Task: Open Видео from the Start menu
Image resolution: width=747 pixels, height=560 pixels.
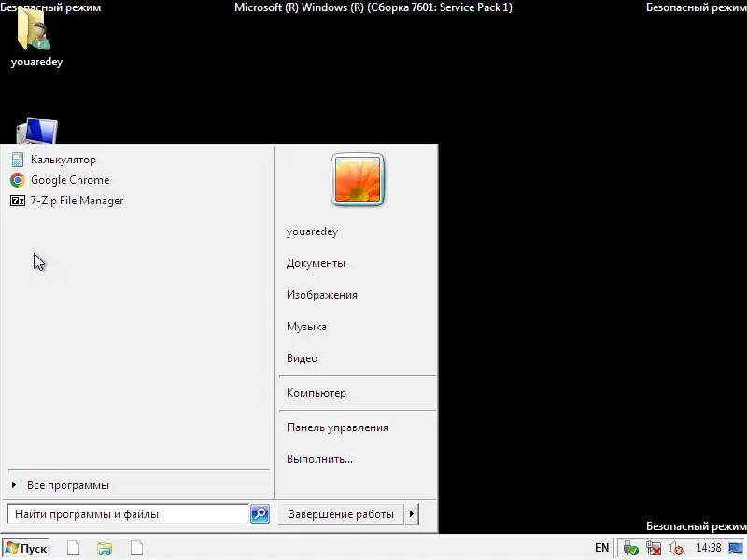Action: point(302,358)
